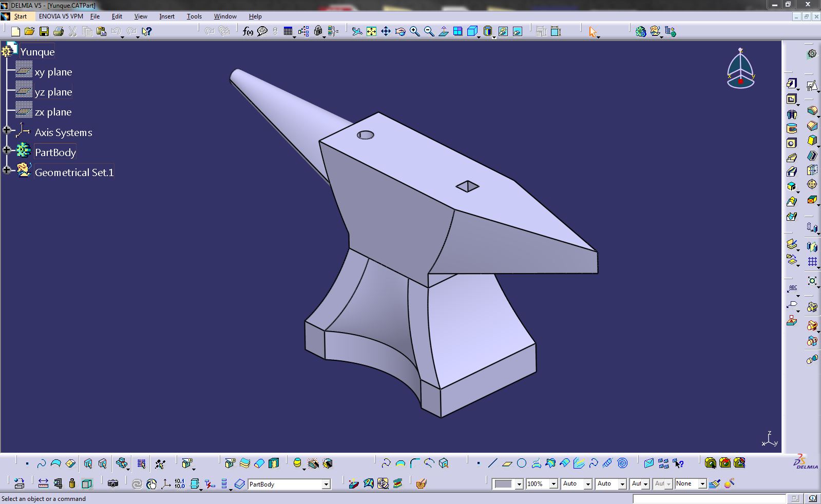Open the ENOVIA V5 VPM menu

(x=61, y=16)
